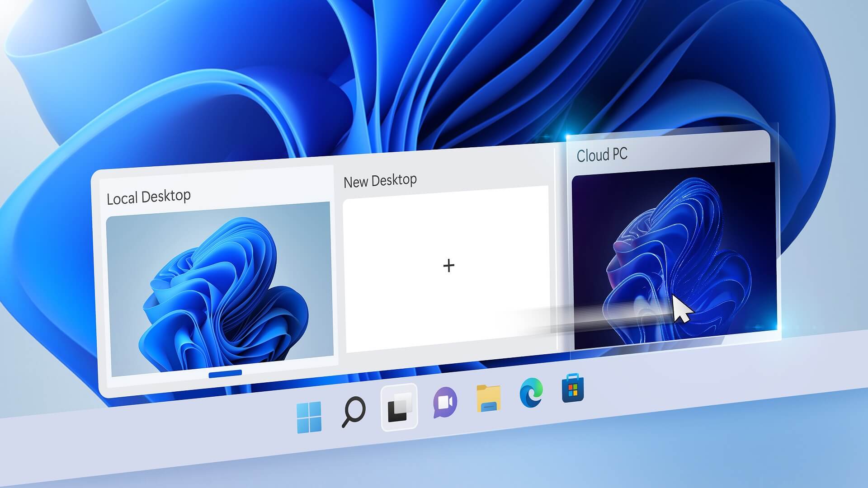Toggle the Task View button

click(x=399, y=407)
